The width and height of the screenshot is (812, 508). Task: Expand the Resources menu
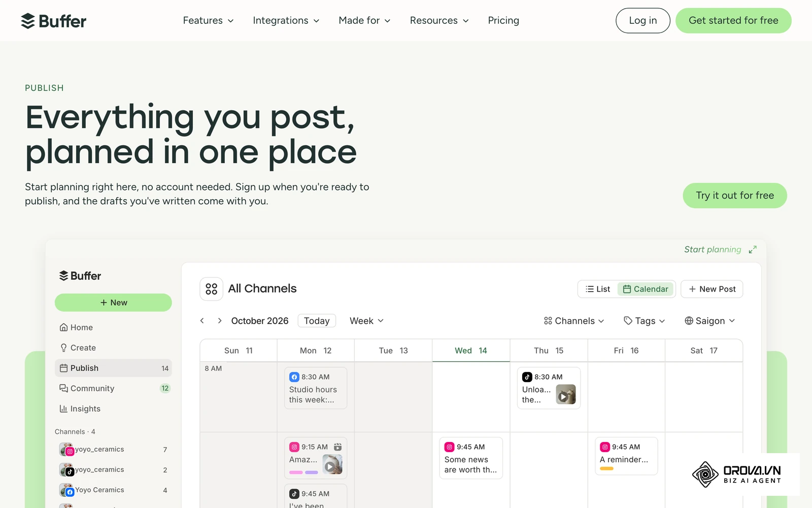[x=439, y=21]
